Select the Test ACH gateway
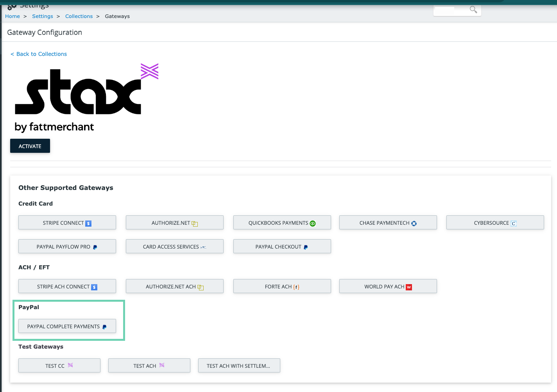This screenshot has width=557, height=392. click(149, 365)
